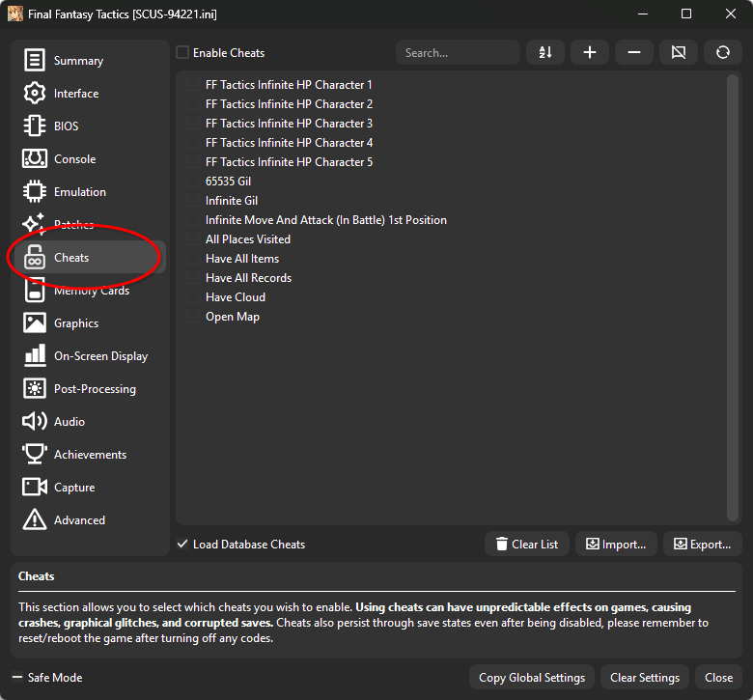
Task: Open the Post-Processing settings section
Action: click(x=94, y=389)
